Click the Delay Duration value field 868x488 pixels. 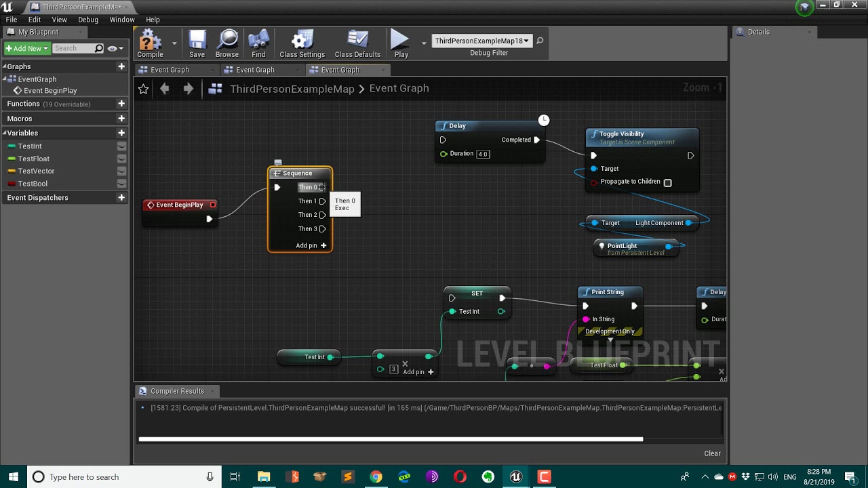pyautogui.click(x=483, y=154)
